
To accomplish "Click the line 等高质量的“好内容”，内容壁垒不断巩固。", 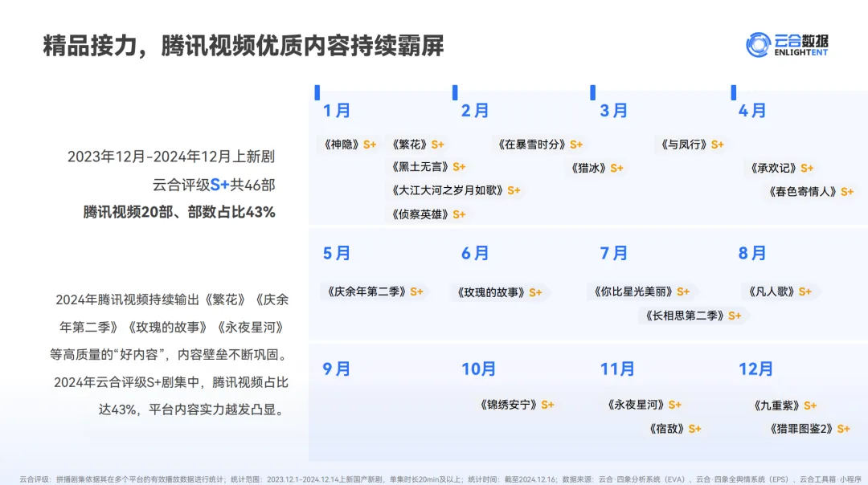I will (170, 354).
